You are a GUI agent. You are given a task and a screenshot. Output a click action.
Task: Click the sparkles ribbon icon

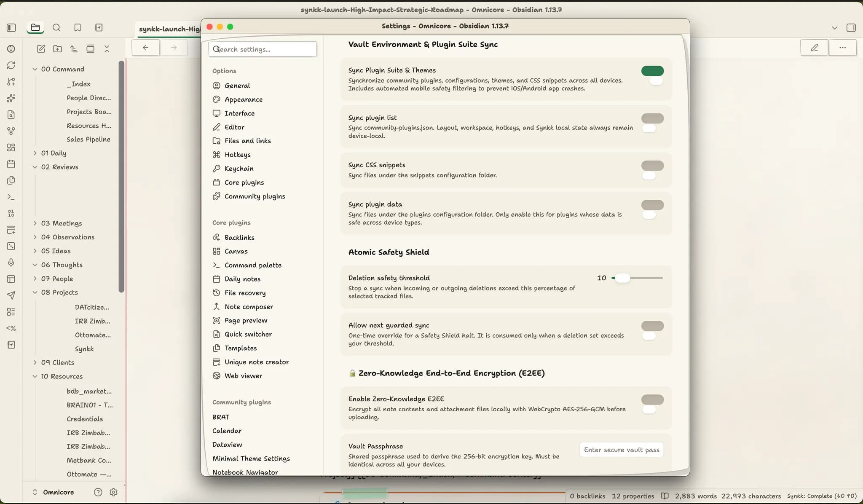(x=11, y=98)
